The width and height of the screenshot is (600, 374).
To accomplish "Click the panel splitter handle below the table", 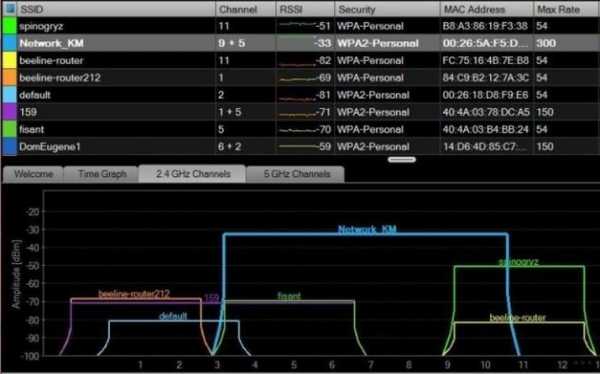I will pos(402,160).
